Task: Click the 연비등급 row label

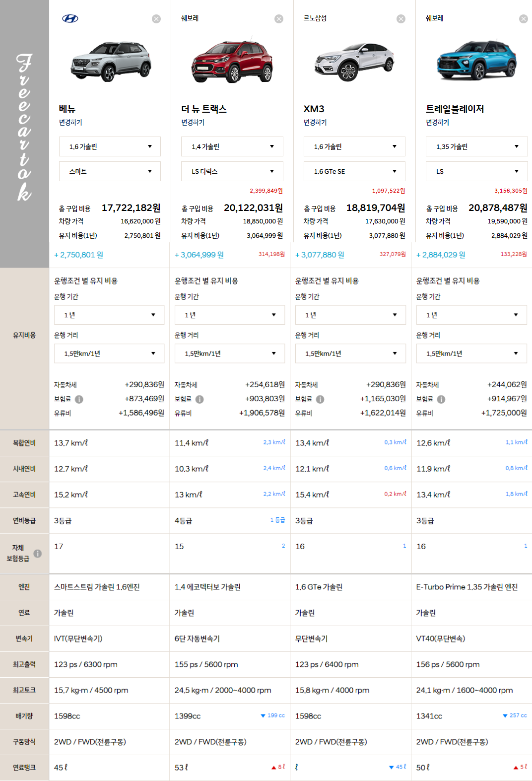Action: click(24, 520)
